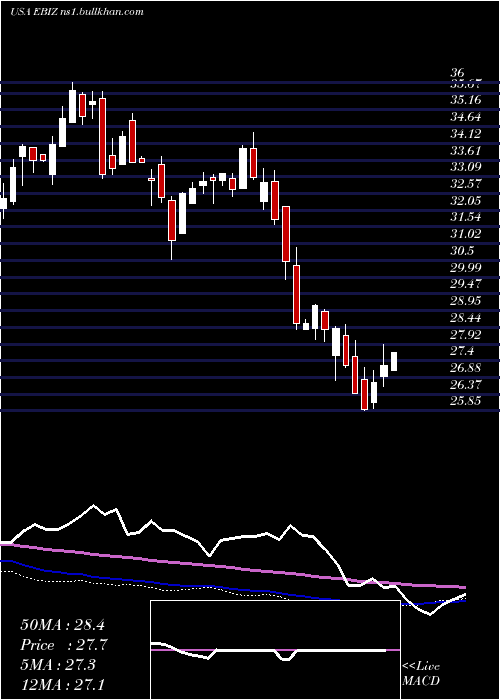500x700 pixels.
Task: Click the 29.99 price level label
Action: [x=466, y=267]
